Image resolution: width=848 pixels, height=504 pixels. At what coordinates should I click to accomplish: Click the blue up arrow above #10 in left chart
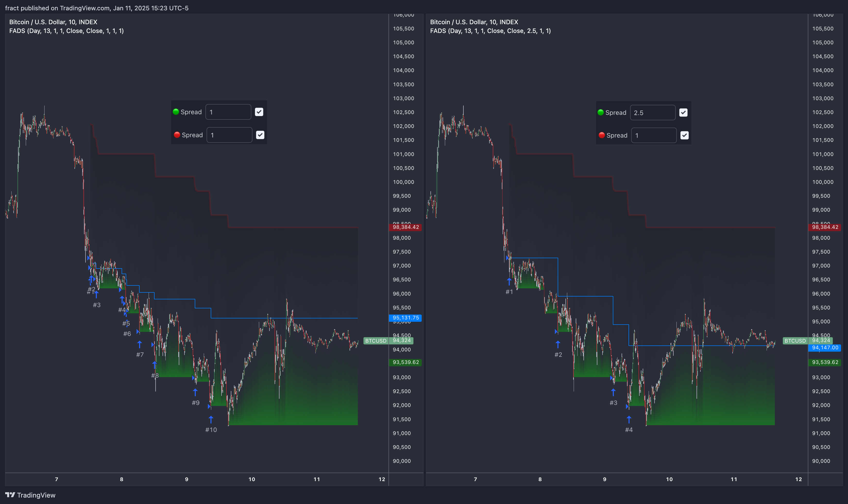[x=211, y=419]
